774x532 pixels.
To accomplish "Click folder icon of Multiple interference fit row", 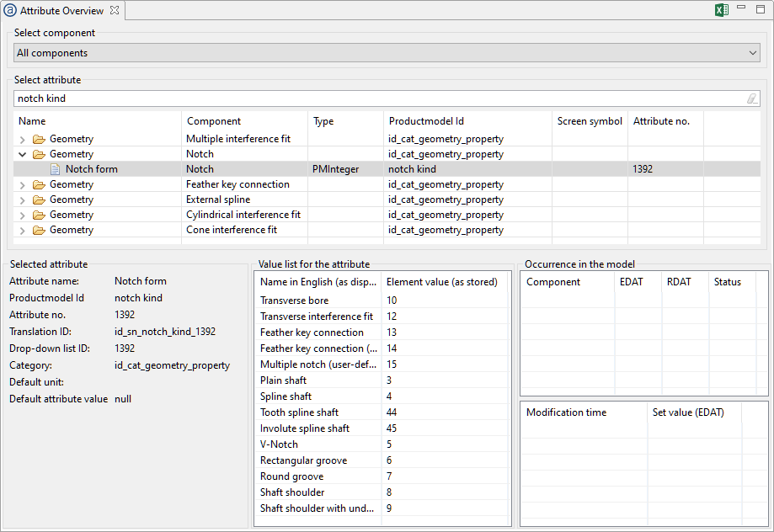I will coord(38,139).
